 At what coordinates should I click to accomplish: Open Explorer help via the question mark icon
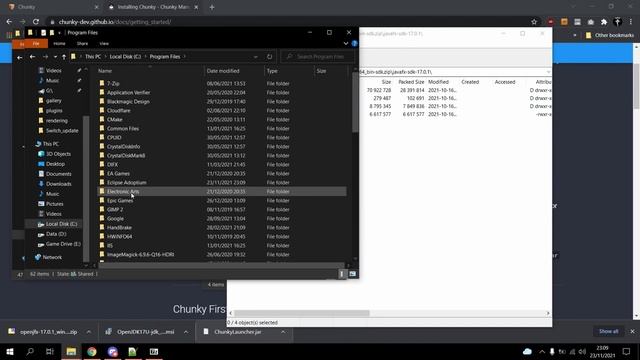(354, 43)
